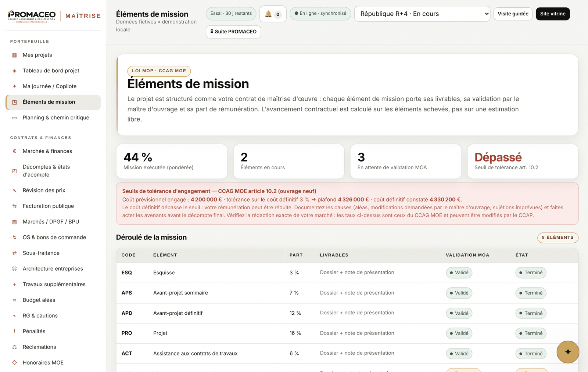Click the Révision des prix wave icon
The width and height of the screenshot is (588, 372).
pos(15,191)
